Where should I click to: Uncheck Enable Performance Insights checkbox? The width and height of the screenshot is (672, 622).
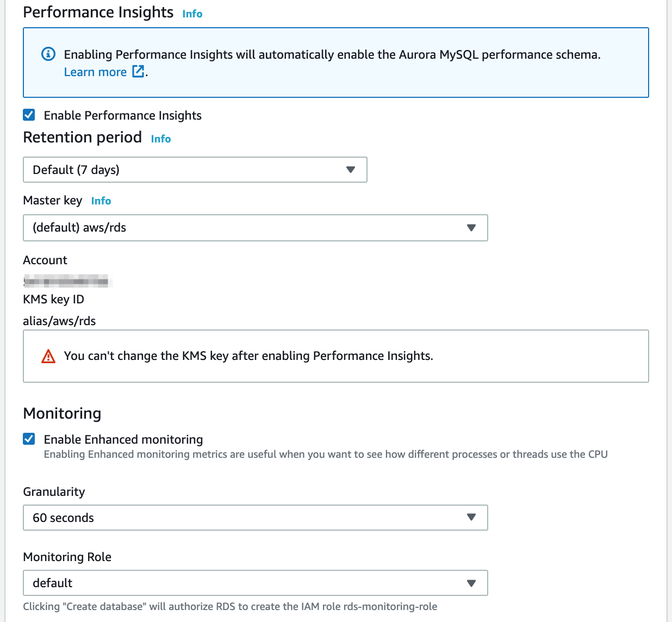click(29, 115)
